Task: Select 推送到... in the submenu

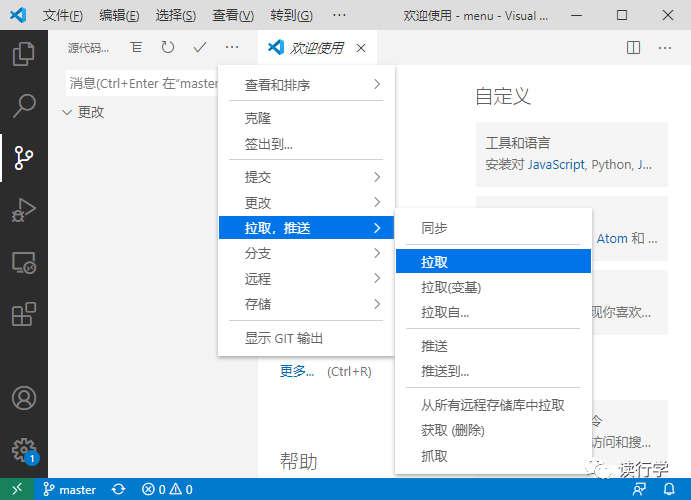Action: 494,371
